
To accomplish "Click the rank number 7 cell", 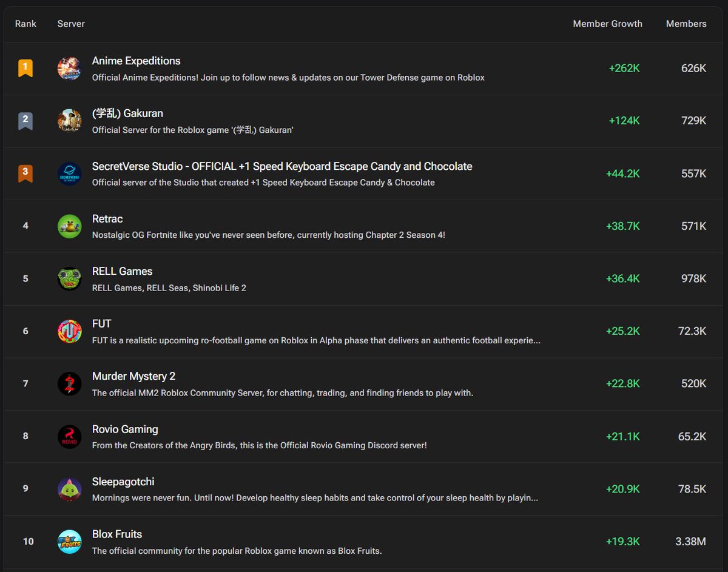I will click(25, 383).
